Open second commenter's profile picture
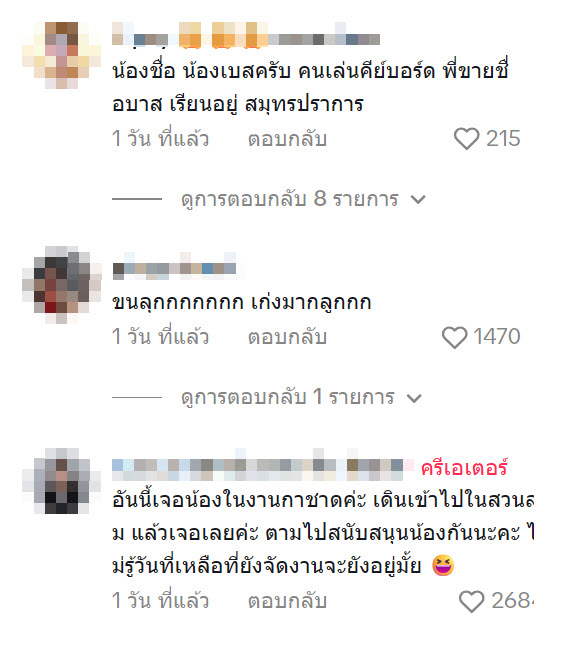This screenshot has height=649, width=570. pyautogui.click(x=61, y=285)
